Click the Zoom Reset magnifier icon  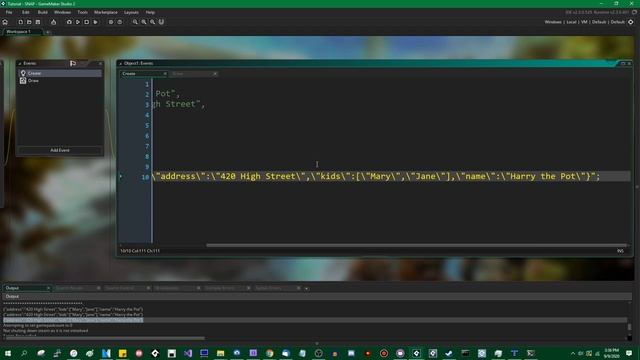click(x=144, y=22)
